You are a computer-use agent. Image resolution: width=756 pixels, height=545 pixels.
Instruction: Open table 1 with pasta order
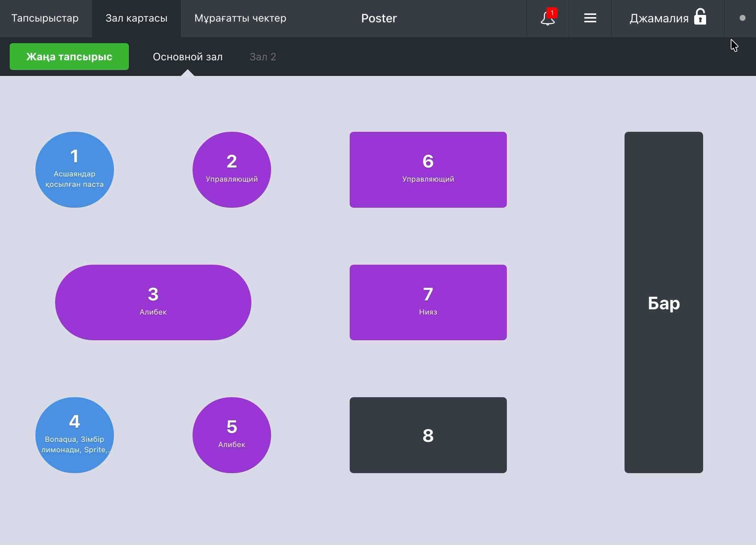point(74,170)
